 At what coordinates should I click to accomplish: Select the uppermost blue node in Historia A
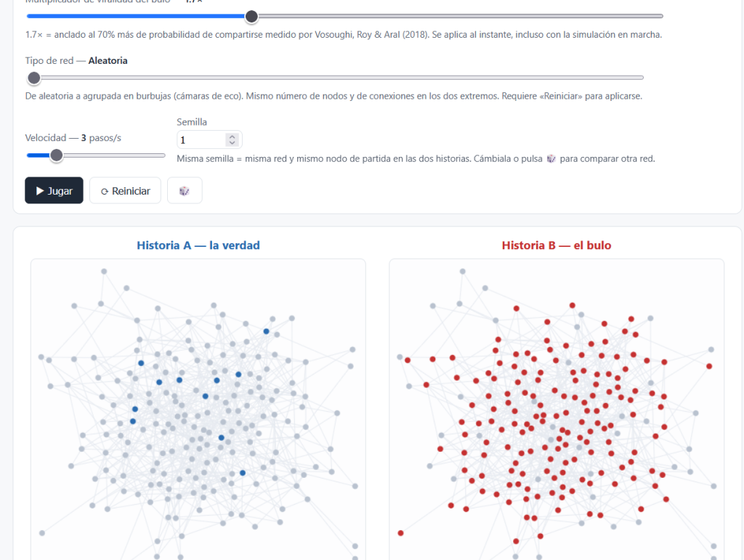[x=266, y=331]
